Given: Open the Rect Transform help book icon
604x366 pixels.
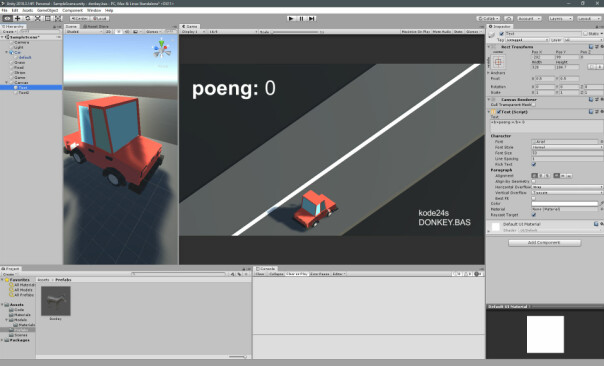Looking at the screenshot, I should tap(591, 47).
